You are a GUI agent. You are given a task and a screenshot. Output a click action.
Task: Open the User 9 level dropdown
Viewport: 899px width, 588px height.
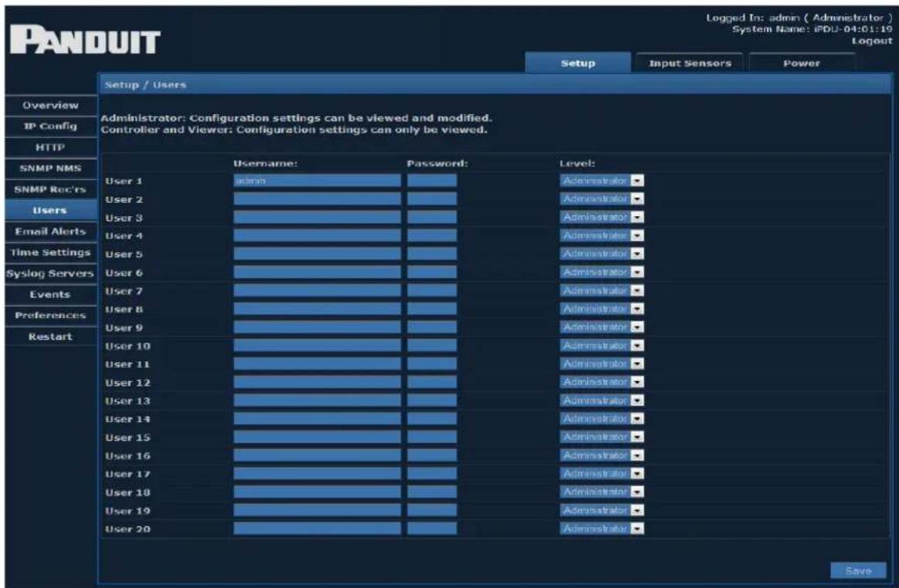click(602, 327)
